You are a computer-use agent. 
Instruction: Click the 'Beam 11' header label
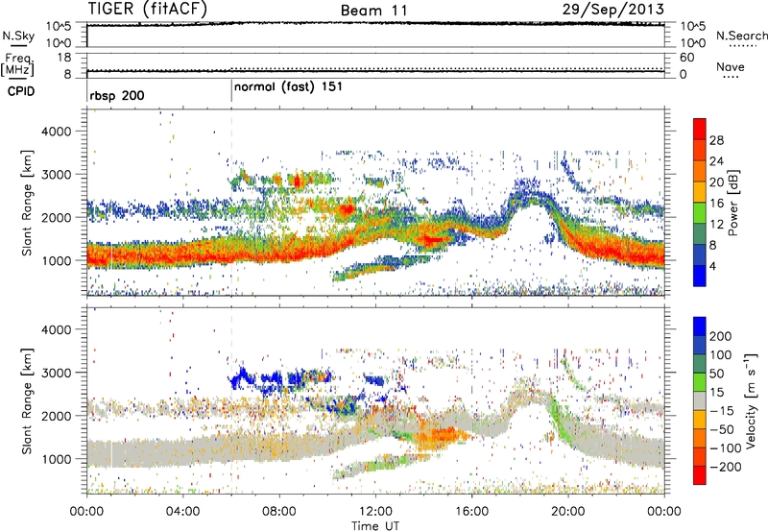tap(374, 11)
